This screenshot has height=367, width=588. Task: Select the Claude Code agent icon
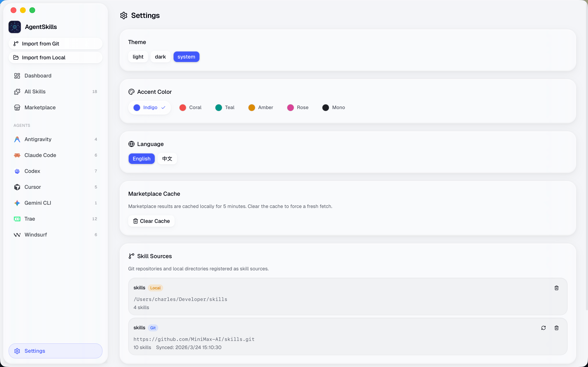pos(17,155)
